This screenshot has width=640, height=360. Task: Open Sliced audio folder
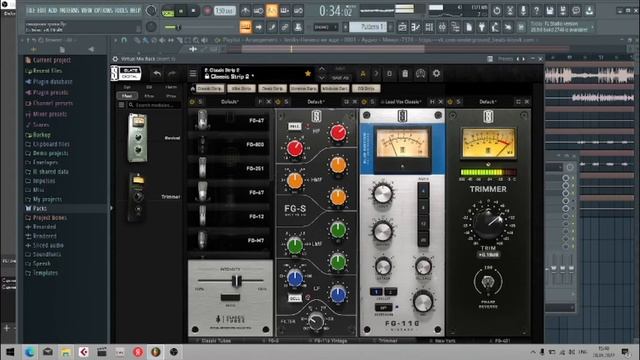[48, 245]
